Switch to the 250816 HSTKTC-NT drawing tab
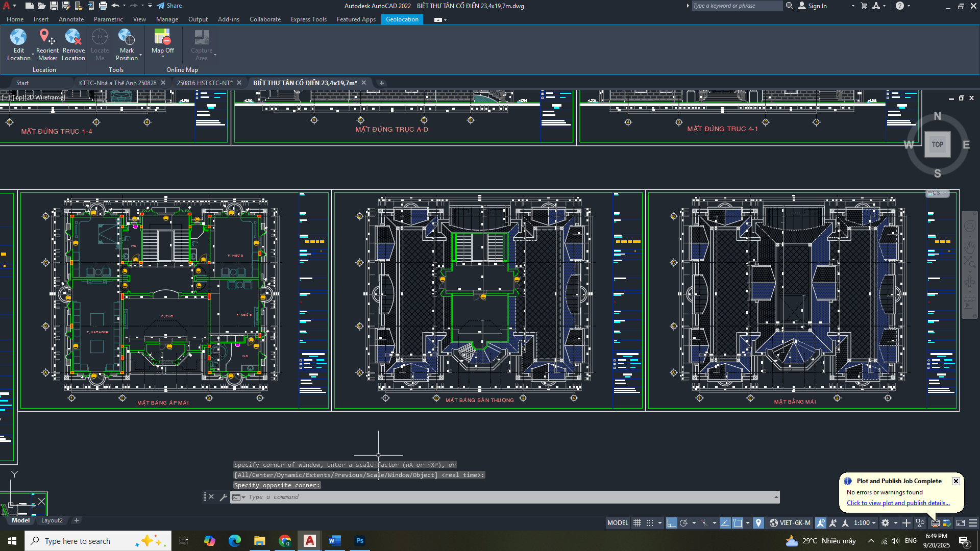 [204, 83]
